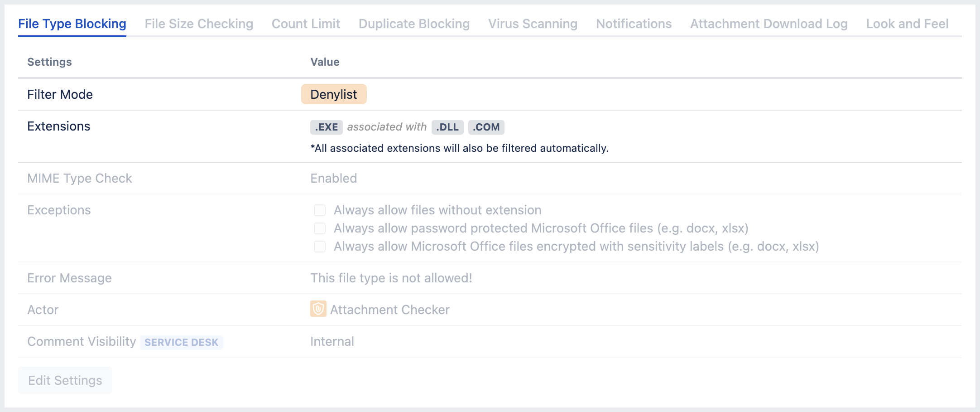
Task: Click the SERVICE DESK label badge
Action: point(181,342)
